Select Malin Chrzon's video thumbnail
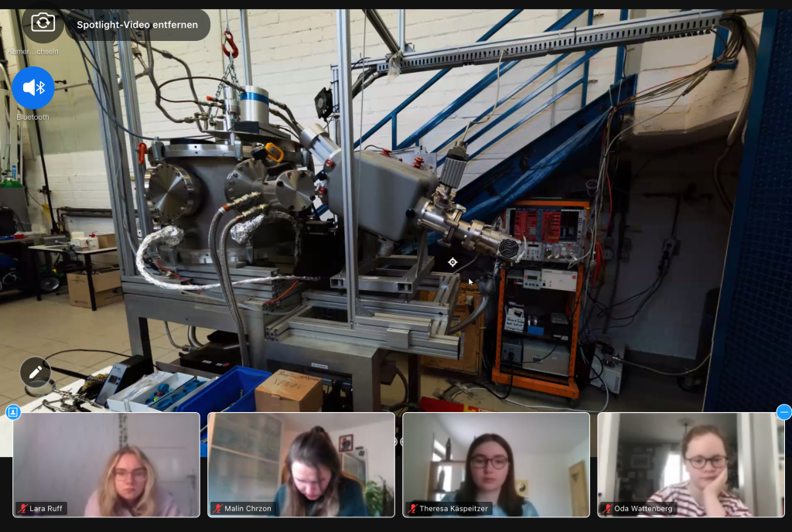The height and width of the screenshot is (532, 792). (x=301, y=464)
